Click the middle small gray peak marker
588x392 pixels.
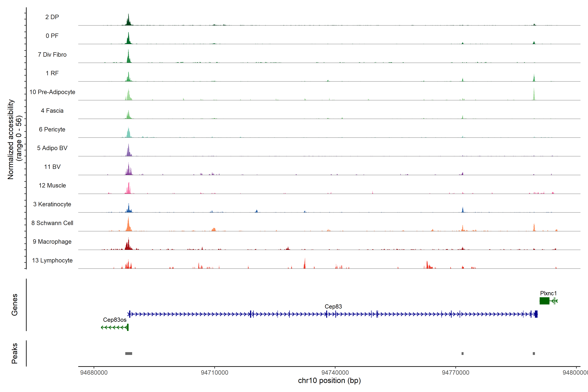[x=463, y=353]
